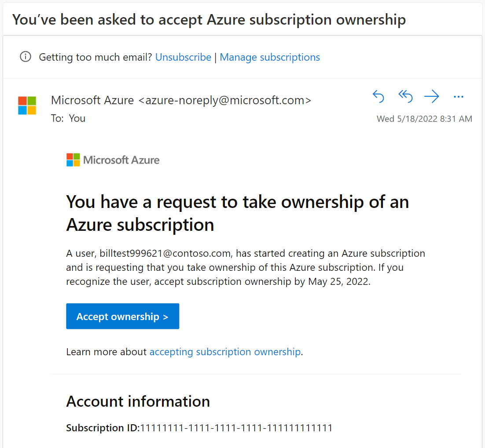
Task: Open the Unsubscribe link
Action: [183, 57]
